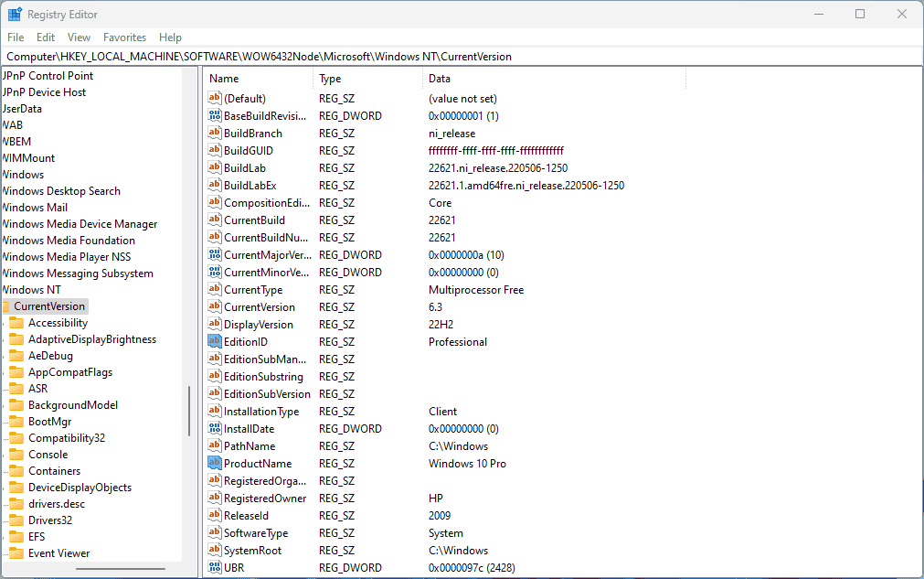This screenshot has height=579, width=924.
Task: Select the BuildGUID string value icon
Action: (215, 150)
